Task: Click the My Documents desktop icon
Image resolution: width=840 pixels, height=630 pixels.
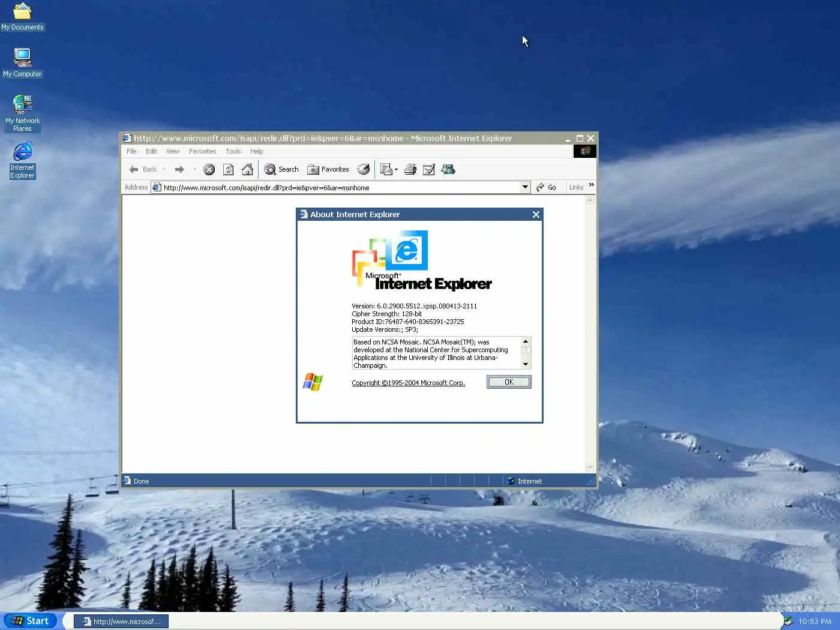Action: tap(22, 17)
